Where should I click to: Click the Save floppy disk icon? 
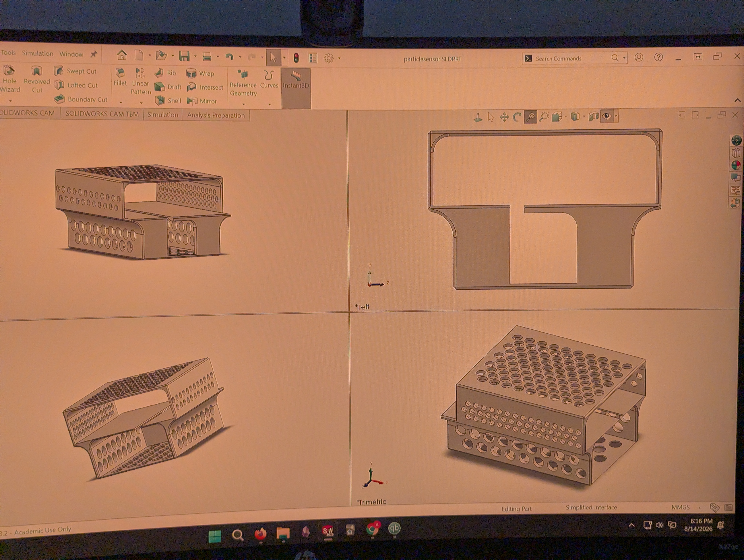pos(184,56)
